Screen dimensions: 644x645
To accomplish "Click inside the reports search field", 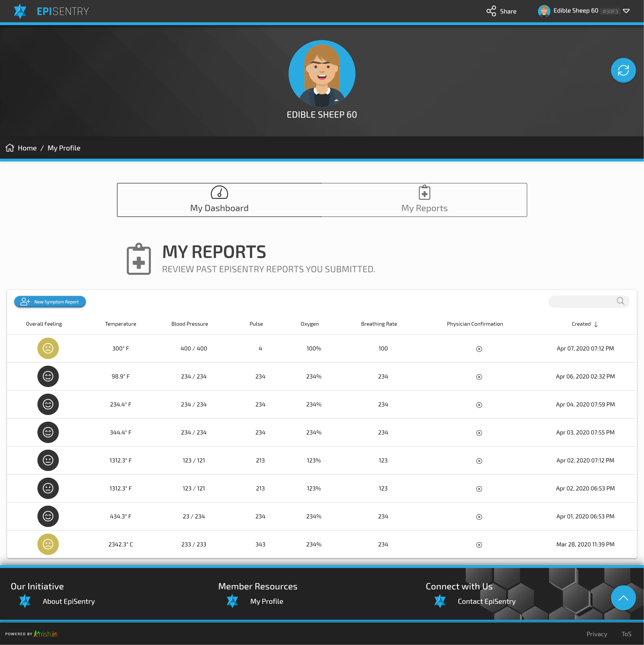I will pyautogui.click(x=581, y=301).
